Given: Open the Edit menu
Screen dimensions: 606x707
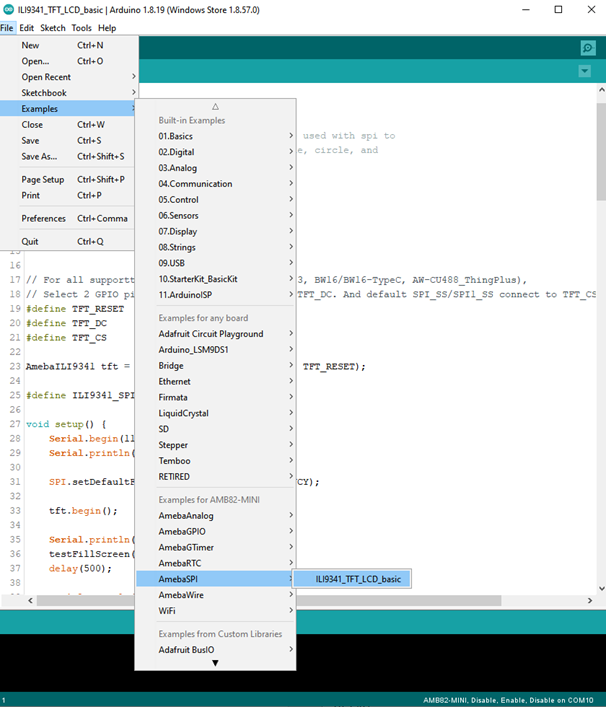Looking at the screenshot, I should pos(26,28).
